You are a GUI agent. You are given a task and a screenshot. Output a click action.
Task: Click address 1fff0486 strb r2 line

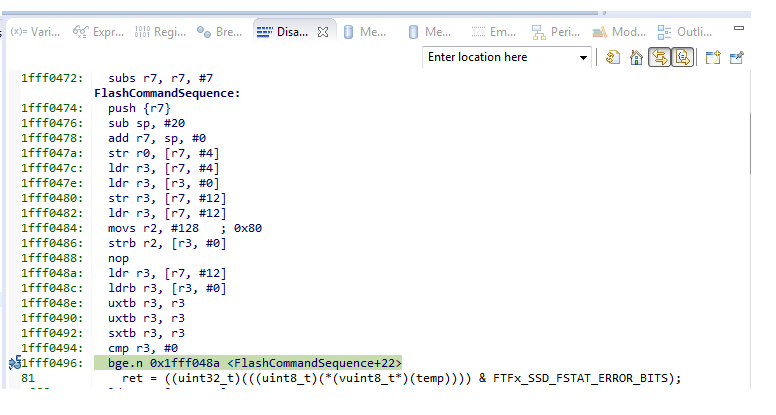click(123, 243)
